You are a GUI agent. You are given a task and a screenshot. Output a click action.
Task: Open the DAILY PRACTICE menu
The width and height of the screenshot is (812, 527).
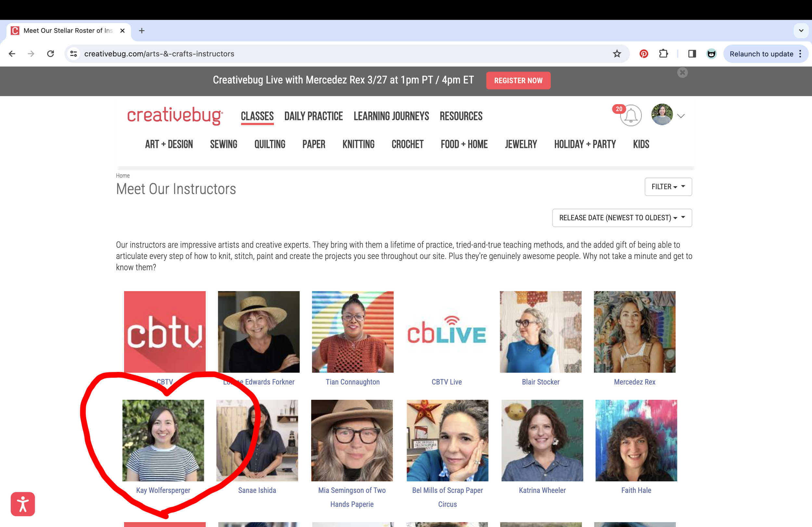click(x=313, y=116)
